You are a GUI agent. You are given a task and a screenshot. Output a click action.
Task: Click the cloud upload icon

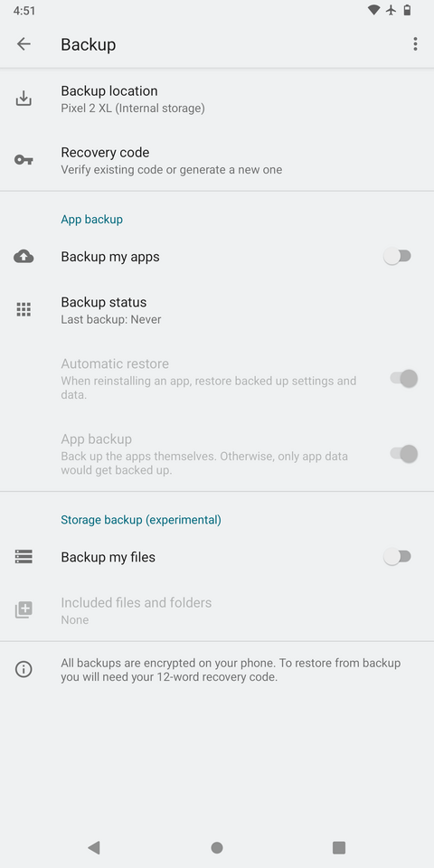click(x=24, y=256)
